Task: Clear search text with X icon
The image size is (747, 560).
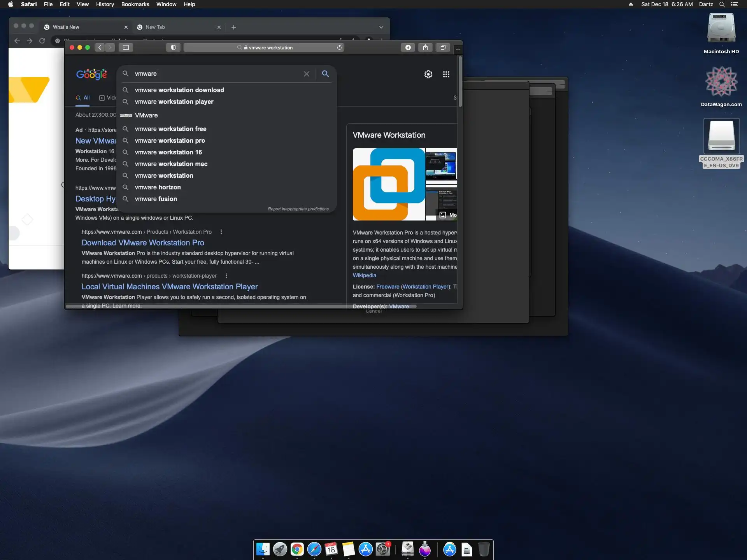Action: coord(307,74)
